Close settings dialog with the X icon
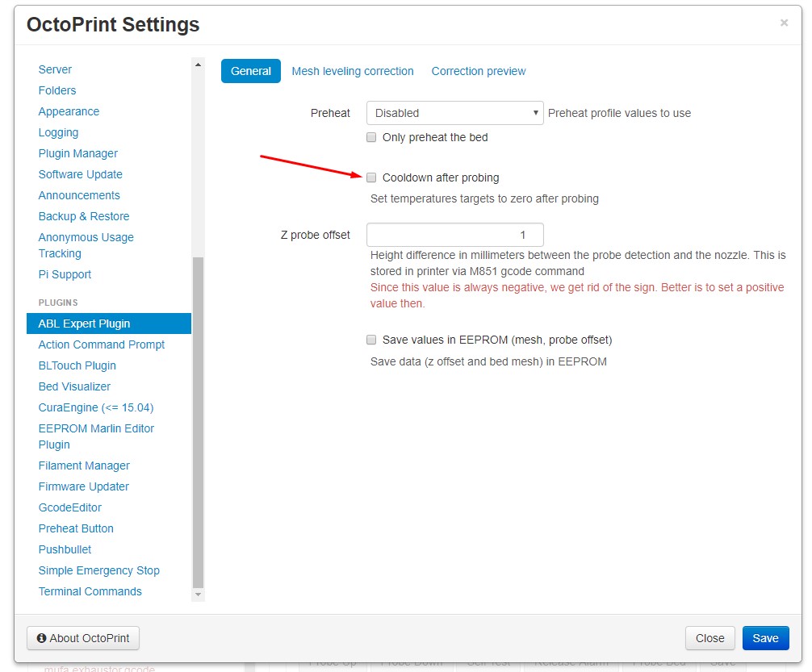 pos(784,23)
